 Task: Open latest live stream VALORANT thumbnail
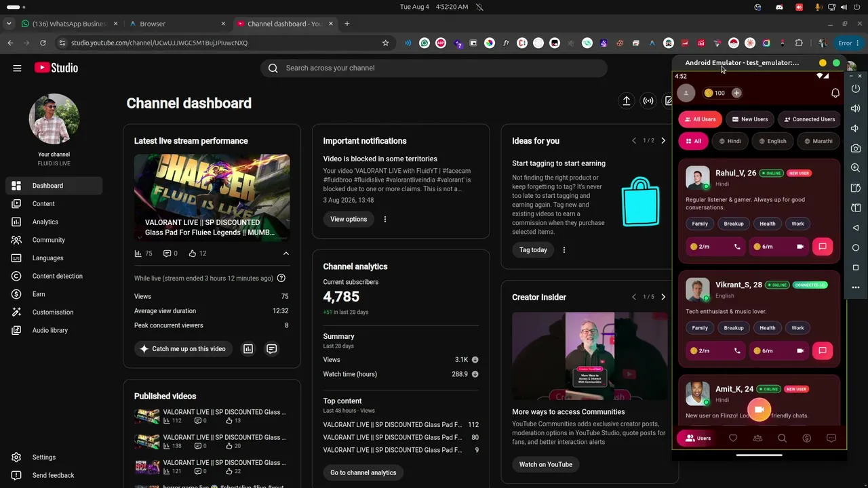tap(212, 198)
